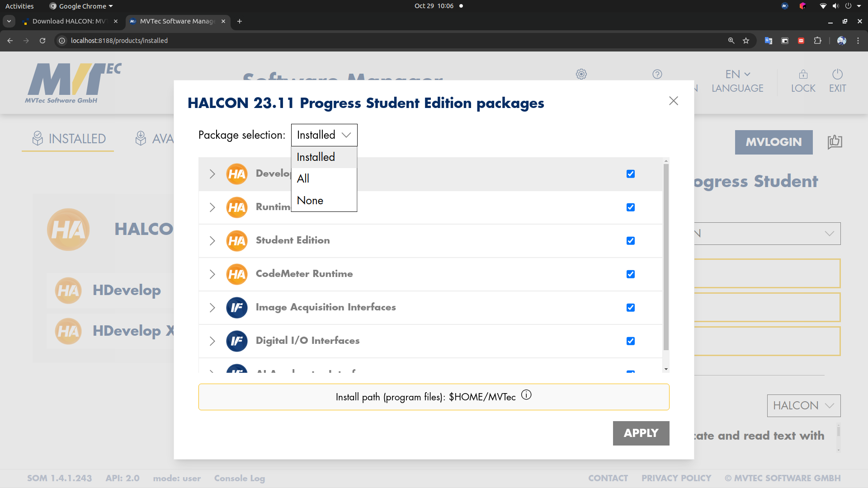The image size is (868, 488).
Task: Click the EXIT power icon
Action: (x=837, y=74)
